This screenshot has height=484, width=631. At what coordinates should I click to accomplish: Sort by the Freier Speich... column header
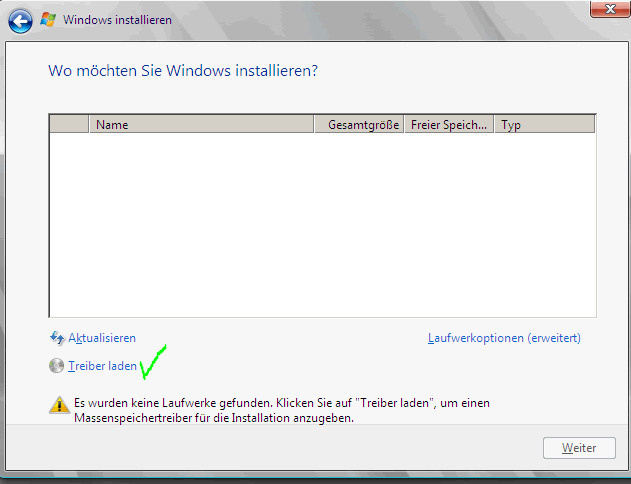[x=449, y=125]
